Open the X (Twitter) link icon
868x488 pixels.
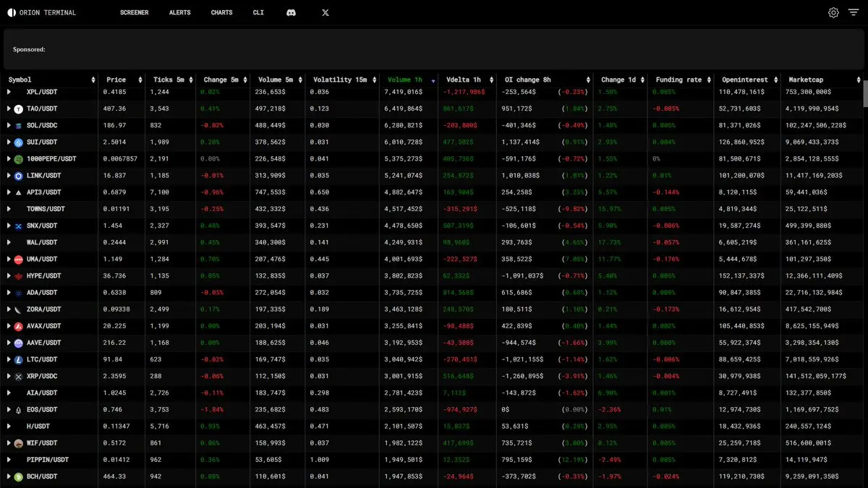pyautogui.click(x=325, y=12)
